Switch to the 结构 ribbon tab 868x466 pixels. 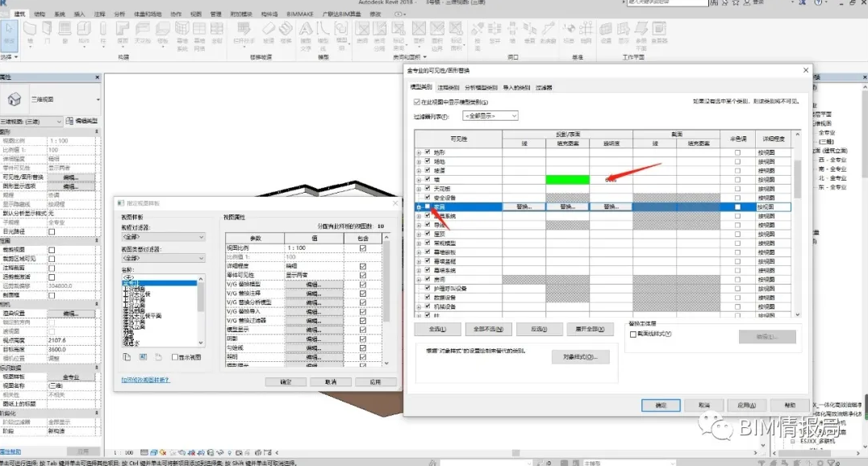(40, 14)
